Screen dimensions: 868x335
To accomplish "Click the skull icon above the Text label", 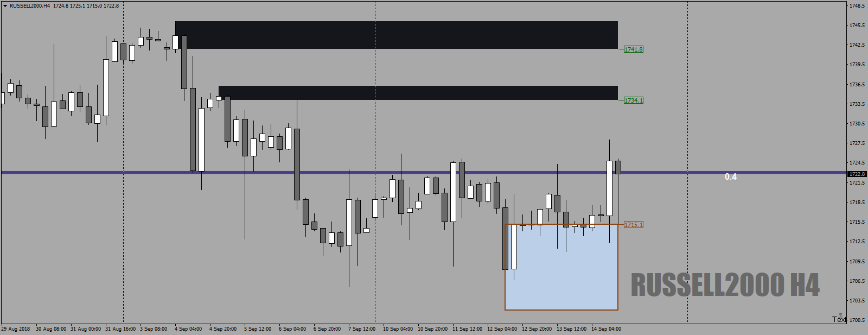I will (x=840, y=314).
